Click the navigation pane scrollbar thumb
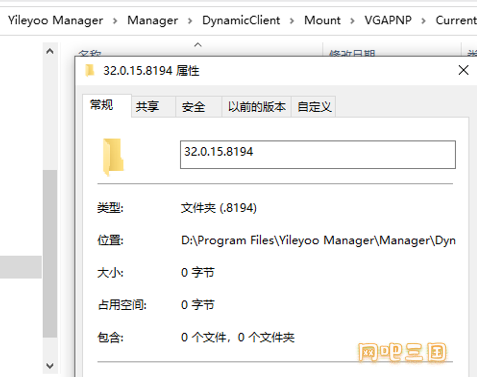 [50, 254]
